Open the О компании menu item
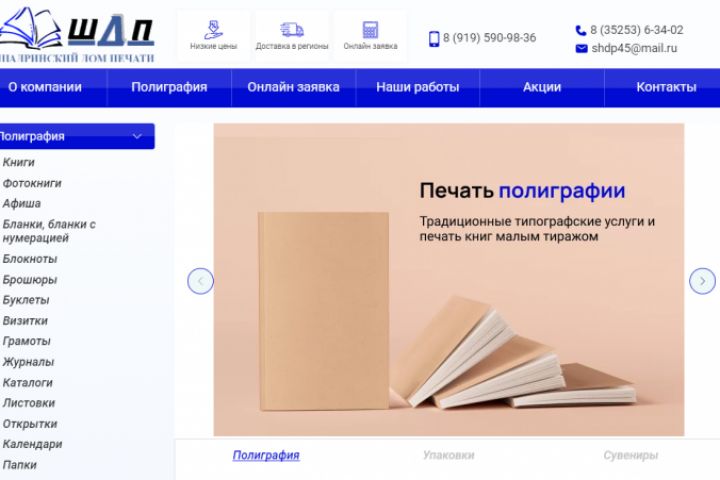The width and height of the screenshot is (720, 480). pos(45,87)
